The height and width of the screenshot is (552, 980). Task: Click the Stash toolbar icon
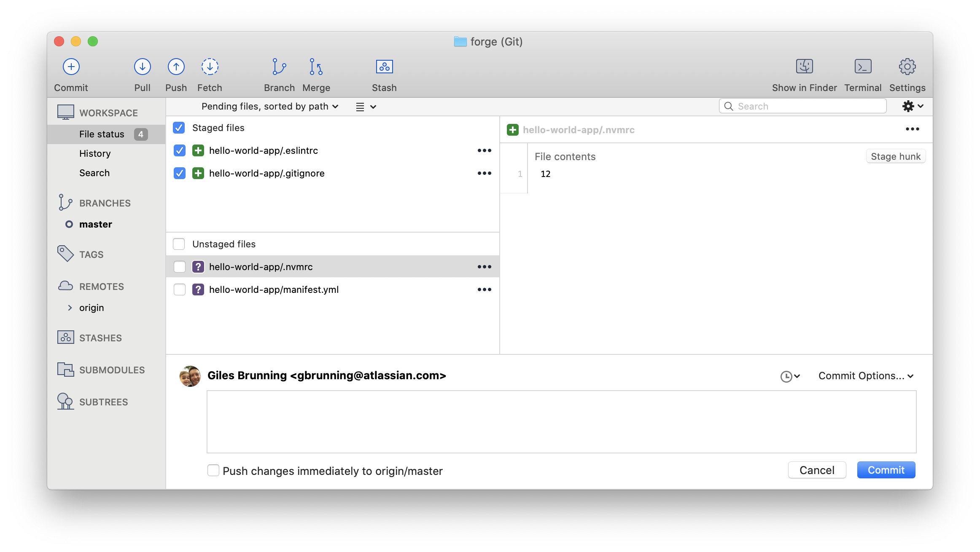tap(384, 67)
